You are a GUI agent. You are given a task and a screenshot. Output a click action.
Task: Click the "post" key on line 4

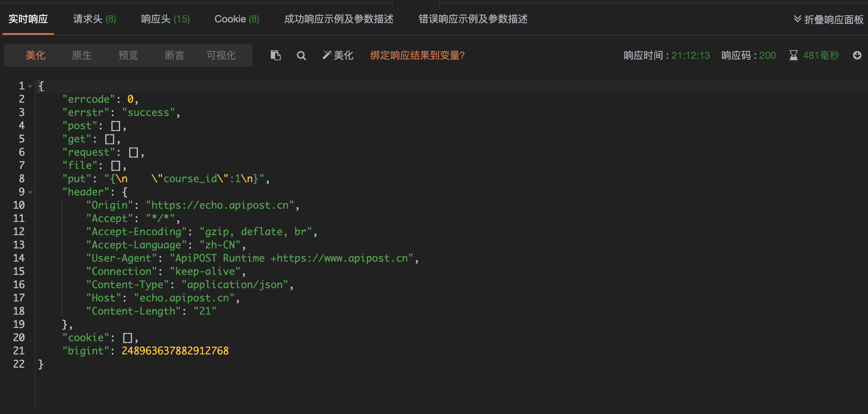[x=80, y=126]
